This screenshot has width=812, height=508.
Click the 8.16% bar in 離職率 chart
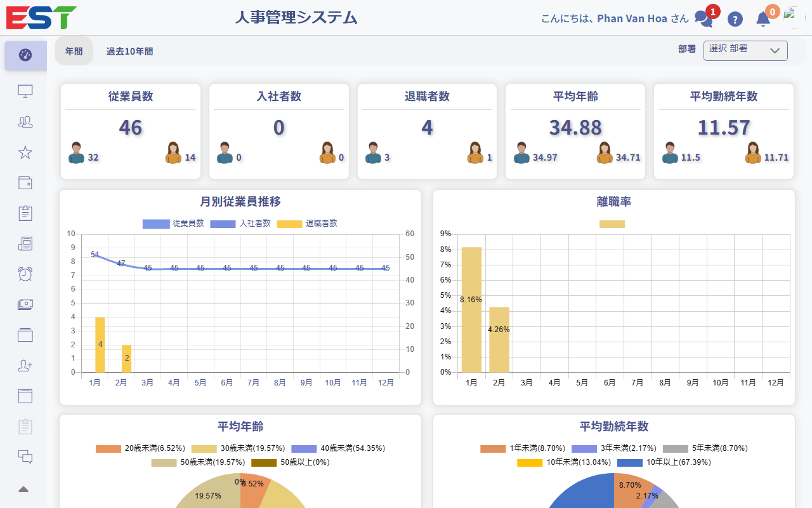coord(471,309)
